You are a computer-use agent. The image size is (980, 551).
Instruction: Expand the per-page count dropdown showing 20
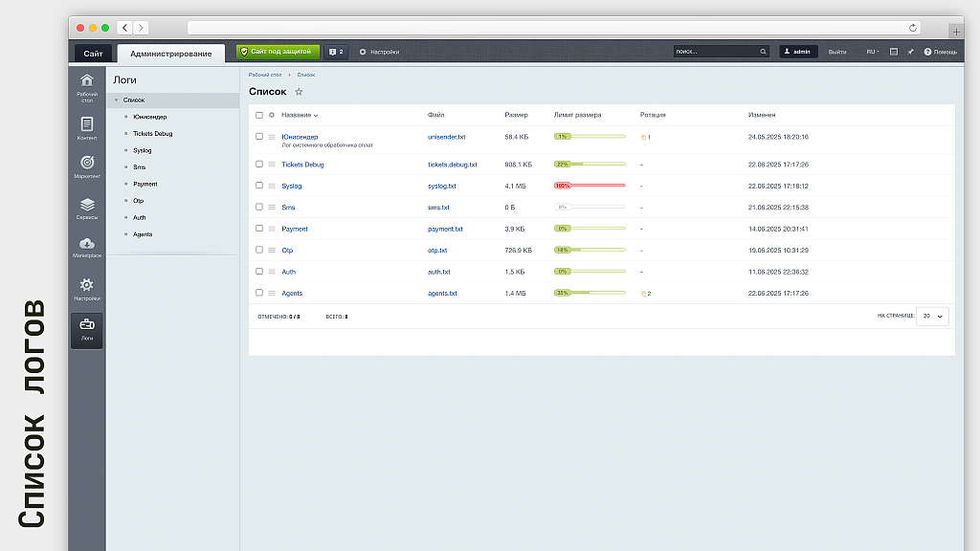[x=932, y=316]
